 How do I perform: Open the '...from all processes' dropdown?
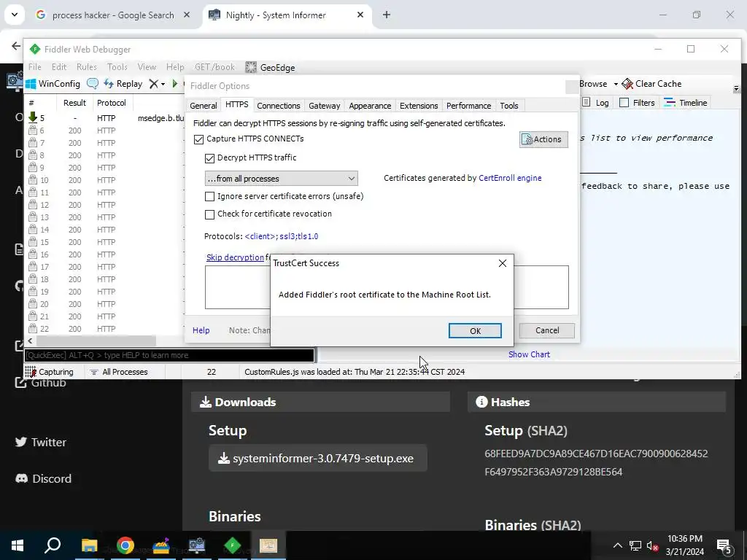coord(282,179)
